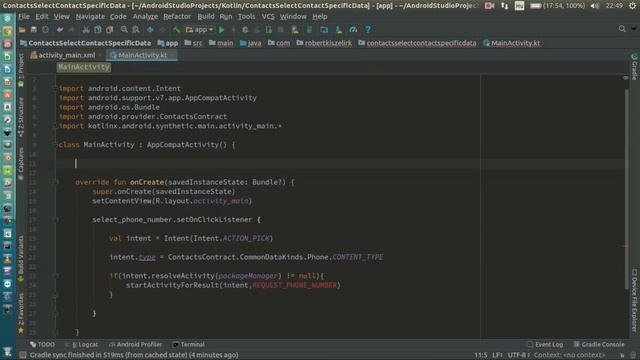Open the Build menu
The width and height of the screenshot is (640, 360).
(206, 17)
